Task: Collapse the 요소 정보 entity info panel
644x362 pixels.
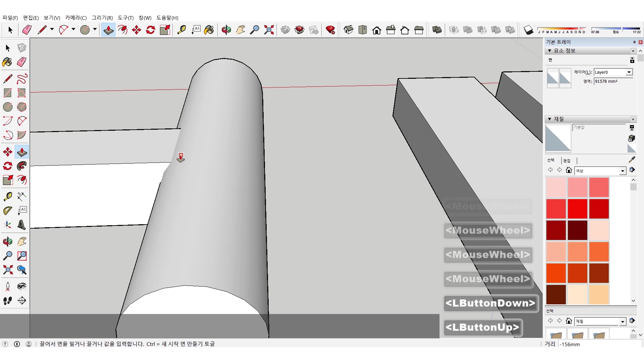Action: (x=549, y=51)
